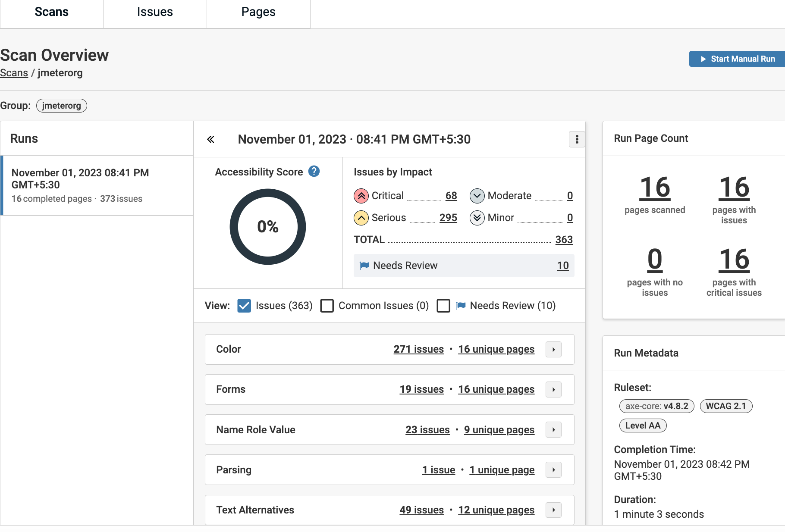Click the Accessibility Score help icon

(x=314, y=172)
